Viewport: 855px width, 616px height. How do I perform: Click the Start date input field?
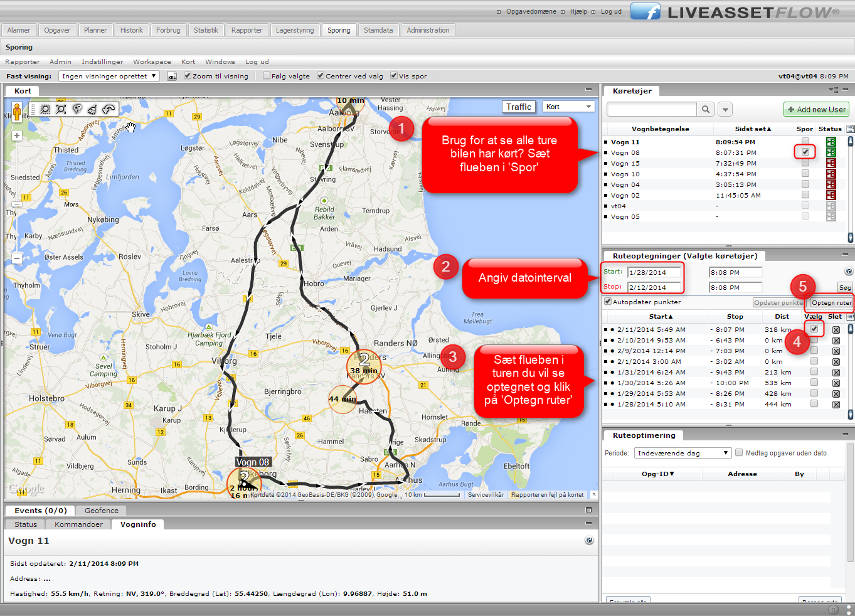pyautogui.click(x=654, y=272)
